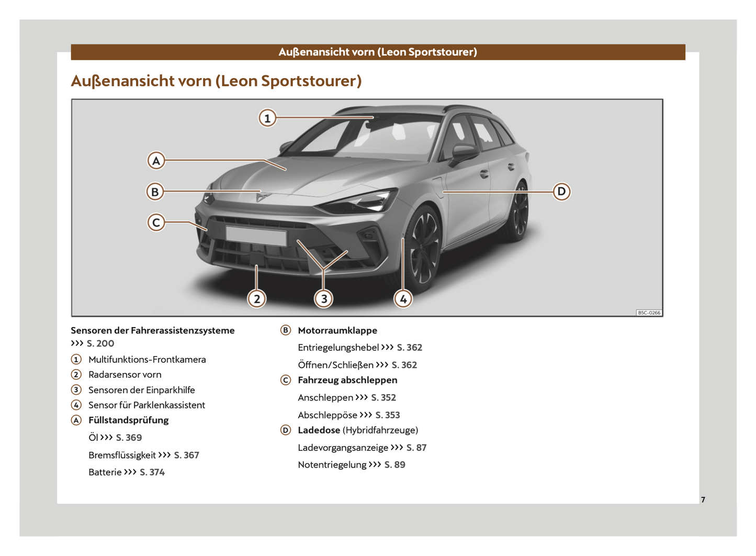Select callout circle C in the car diagram
Screen dimensions: 756x556
[156, 223]
